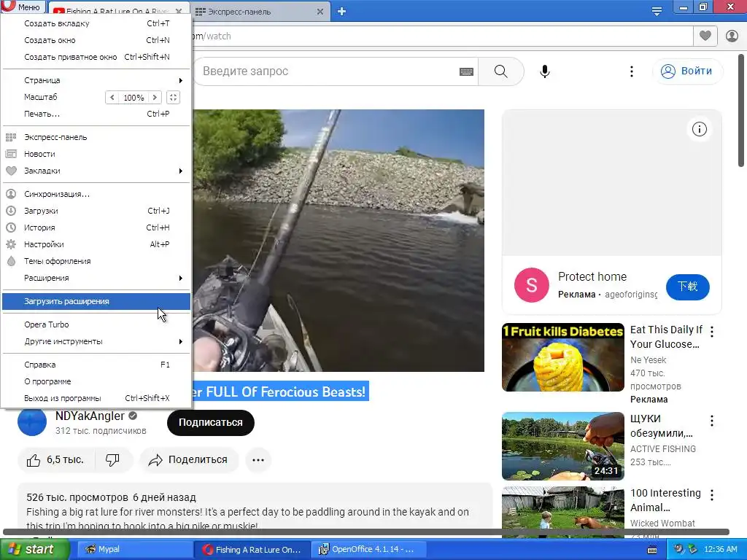Open NDYakAngler channel avatar
Image resolution: width=747 pixels, height=560 pixels.
pyautogui.click(x=32, y=421)
